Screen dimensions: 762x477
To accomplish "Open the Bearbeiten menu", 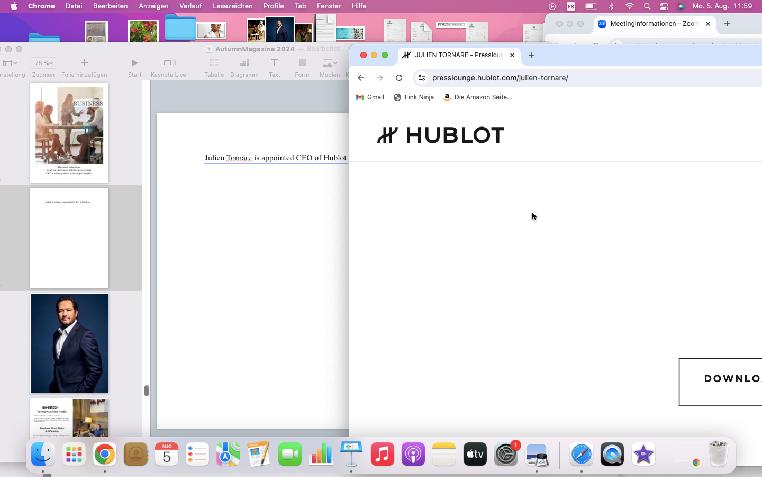I will pos(110,6).
